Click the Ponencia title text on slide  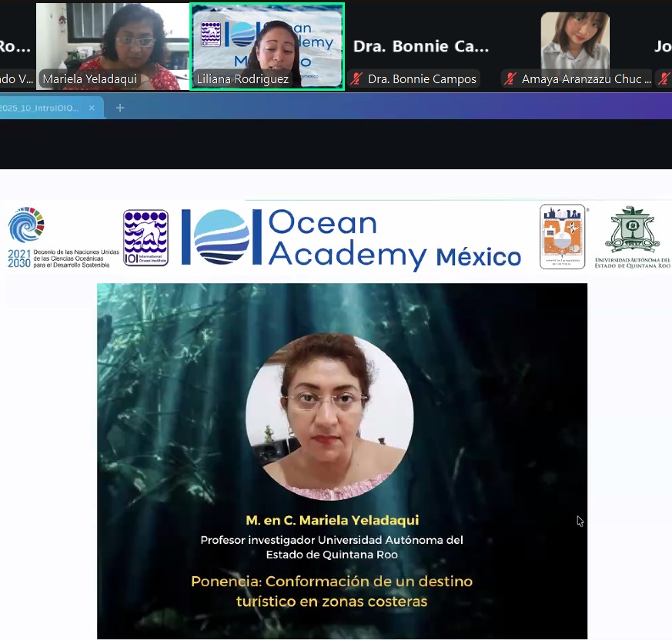tap(332, 591)
